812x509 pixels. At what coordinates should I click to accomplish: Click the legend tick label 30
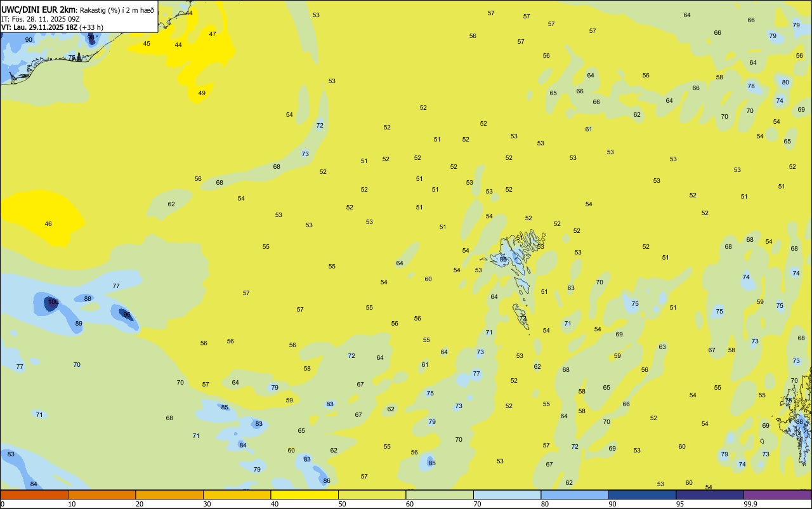207,504
